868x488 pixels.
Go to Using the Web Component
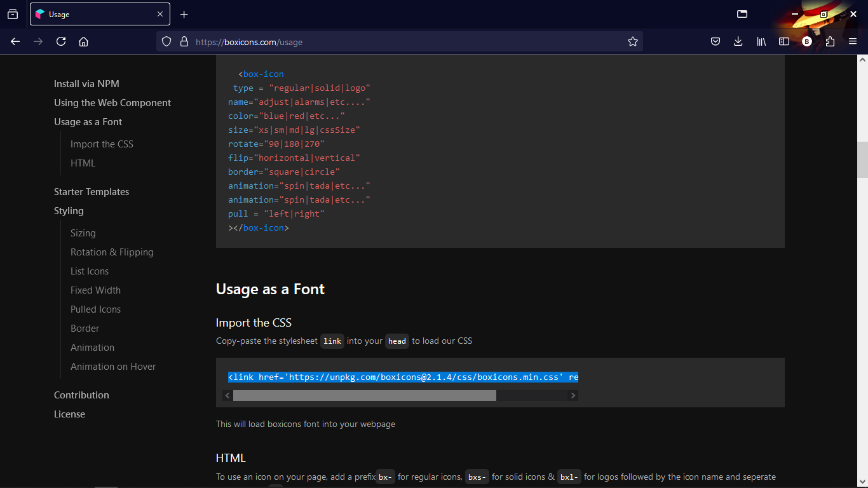pyautogui.click(x=112, y=103)
